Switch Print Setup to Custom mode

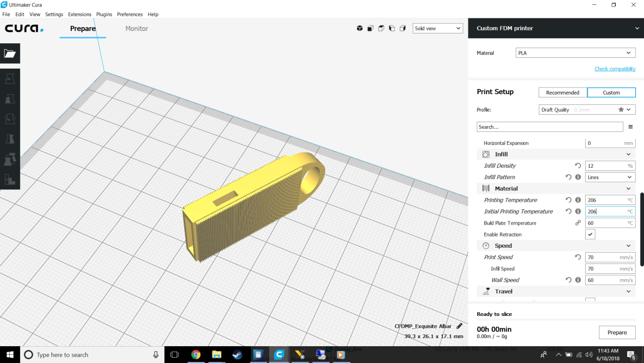[x=611, y=93]
